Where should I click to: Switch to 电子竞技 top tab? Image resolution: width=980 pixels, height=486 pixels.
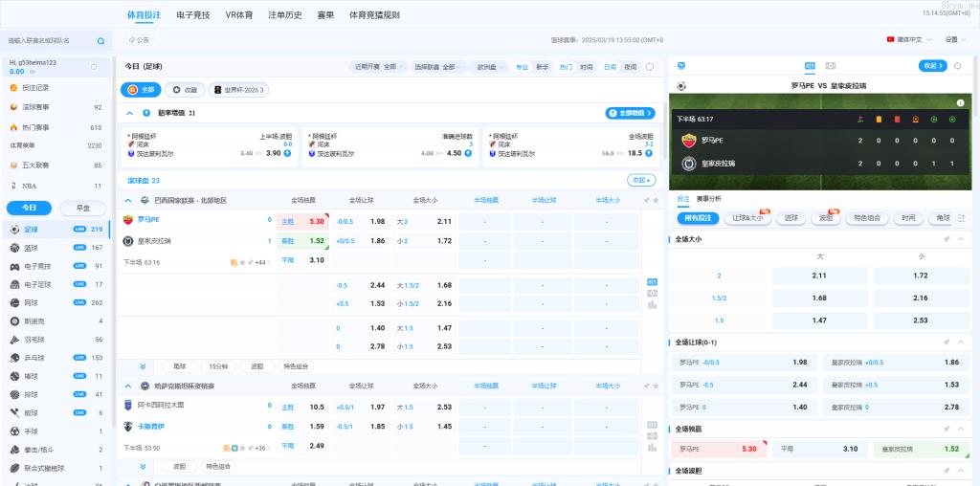[195, 15]
